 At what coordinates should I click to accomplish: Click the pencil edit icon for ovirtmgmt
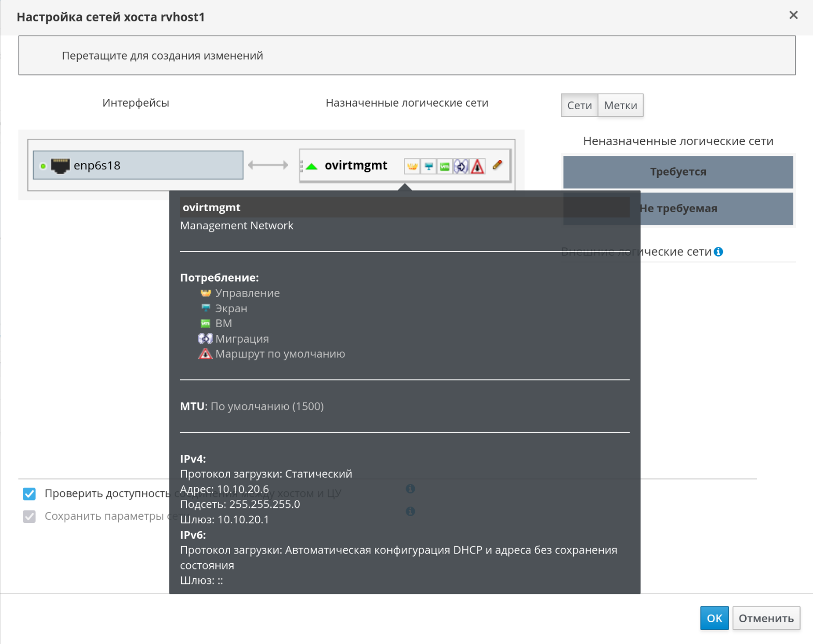pos(497,165)
